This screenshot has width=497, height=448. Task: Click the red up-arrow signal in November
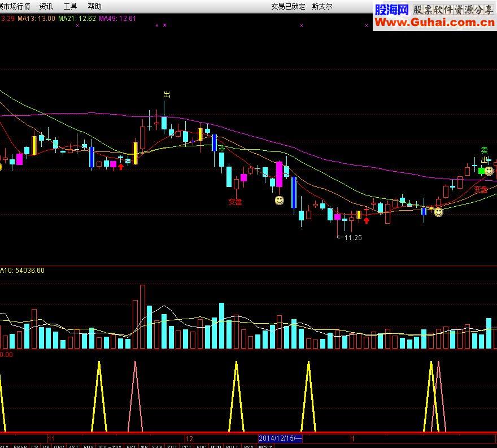tap(121, 167)
